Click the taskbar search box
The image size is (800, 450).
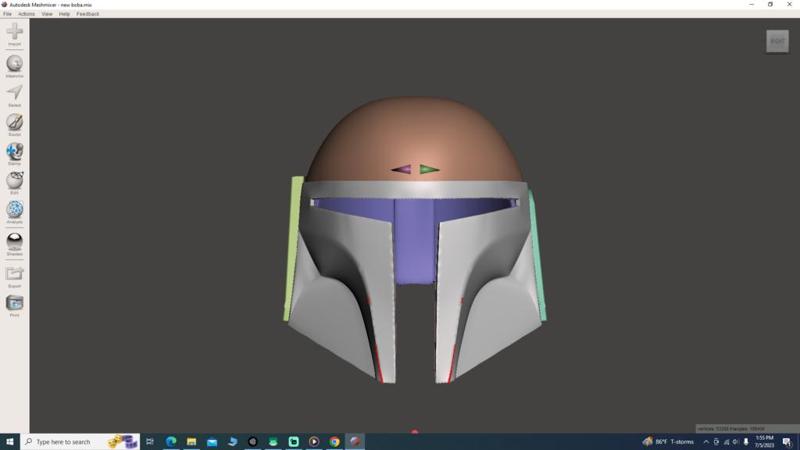point(80,441)
